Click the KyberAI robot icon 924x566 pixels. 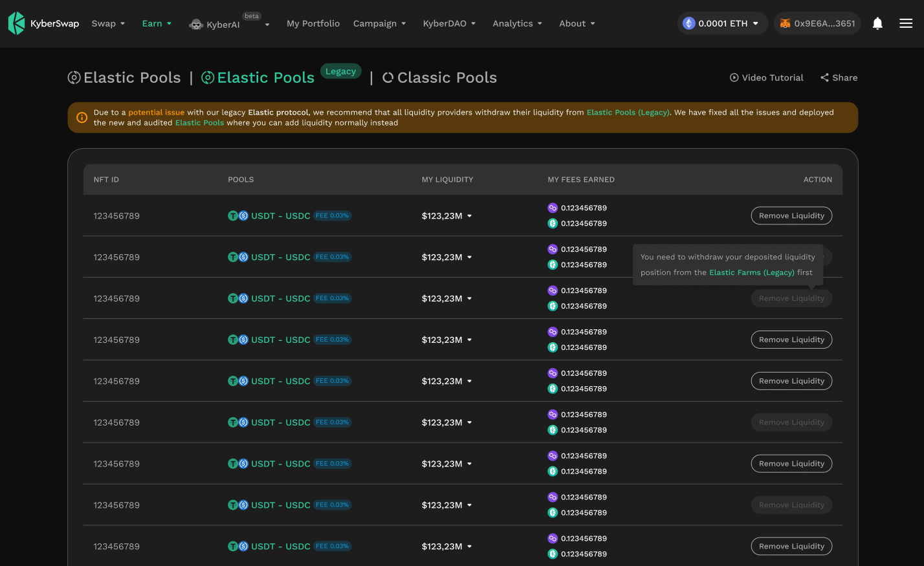pyautogui.click(x=196, y=25)
